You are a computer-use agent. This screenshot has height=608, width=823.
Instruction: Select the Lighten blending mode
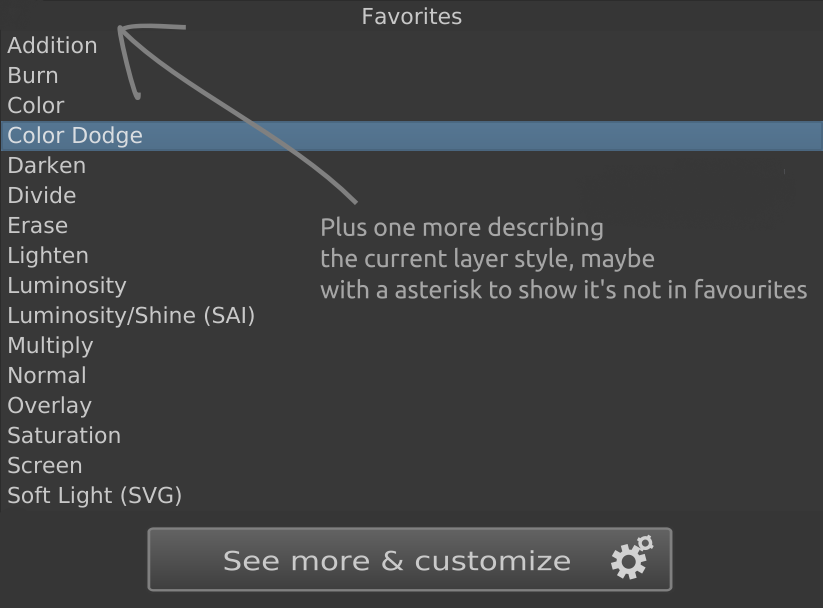pyautogui.click(x=48, y=256)
